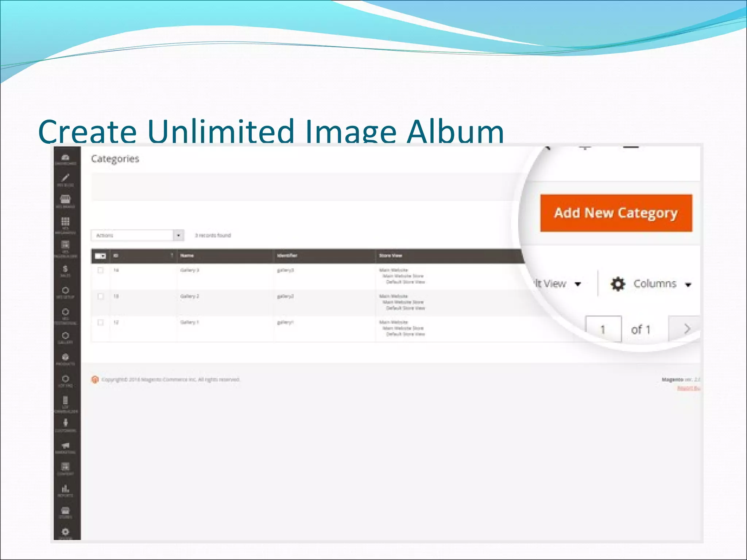The image size is (747, 560).
Task: Open the Marketing megaphone icon
Action: point(66,448)
